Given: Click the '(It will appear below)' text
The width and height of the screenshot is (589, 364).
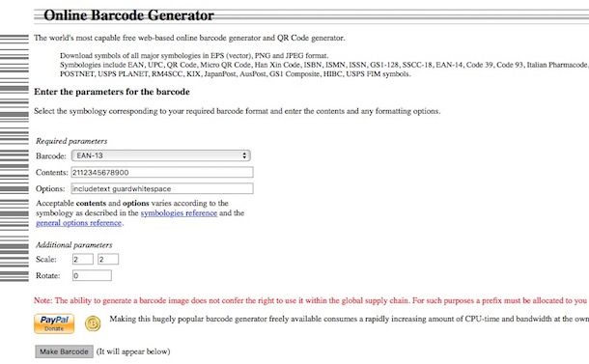Looking at the screenshot, I should click(x=133, y=351).
